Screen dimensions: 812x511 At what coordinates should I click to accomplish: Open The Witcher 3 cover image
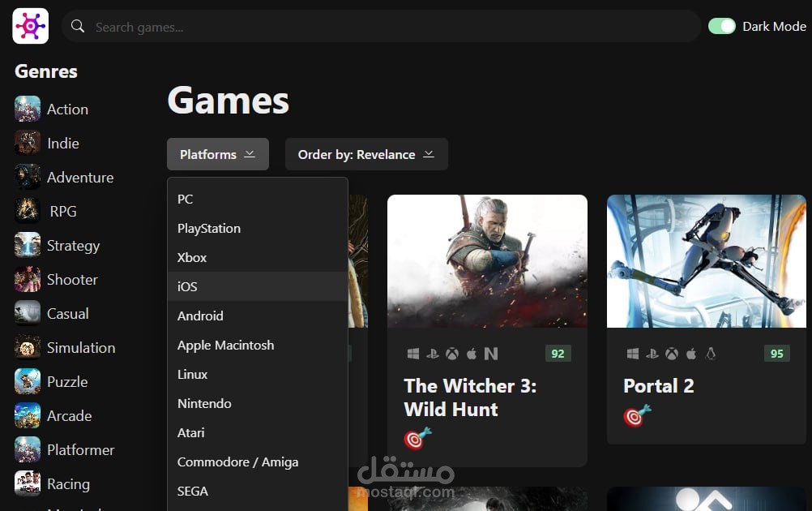487,261
